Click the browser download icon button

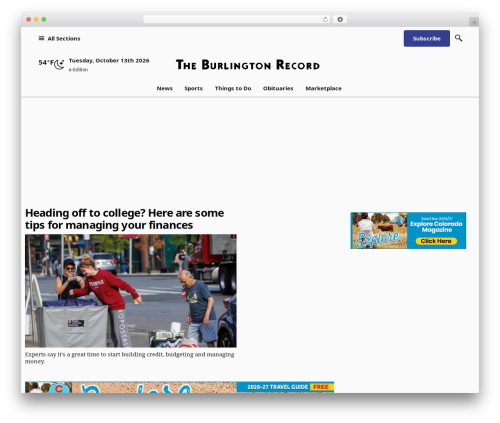click(x=340, y=20)
